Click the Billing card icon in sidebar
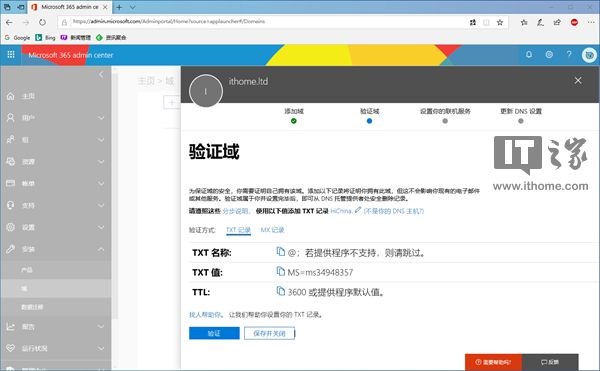The width and height of the screenshot is (600, 371). tap(11, 183)
